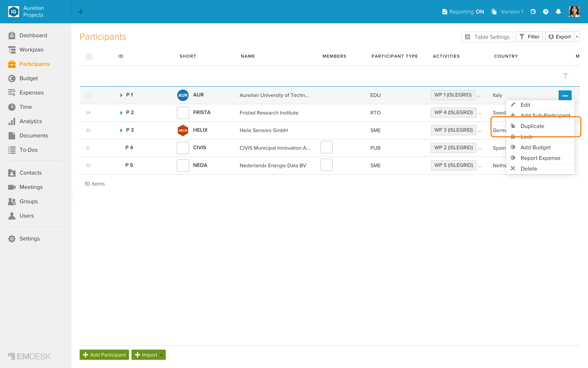The width and height of the screenshot is (588, 368).
Task: Open Table Settings
Action: coord(487,37)
